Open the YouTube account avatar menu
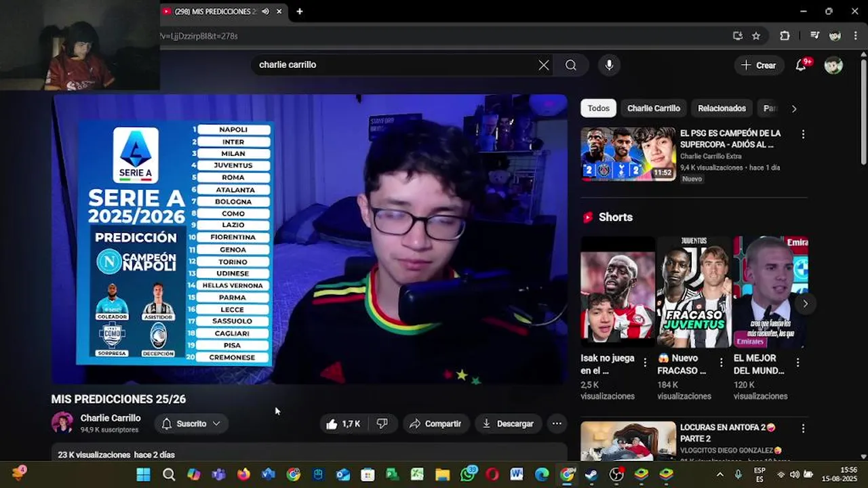 (x=833, y=65)
